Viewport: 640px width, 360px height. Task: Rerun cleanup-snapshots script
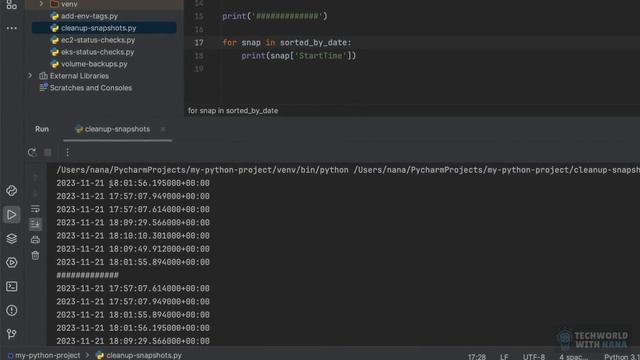[x=32, y=152]
